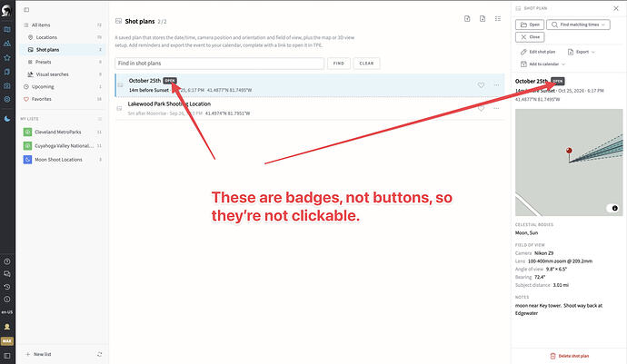The width and height of the screenshot is (627, 364).
Task: Expand the Export dropdown
Action: [582, 52]
